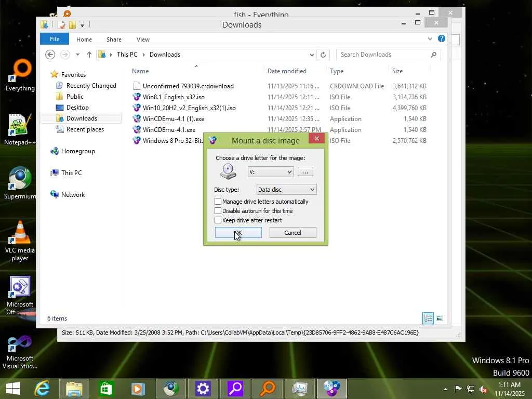The width and height of the screenshot is (532, 399).
Task: Open the File ribbon tab
Action: (54, 39)
